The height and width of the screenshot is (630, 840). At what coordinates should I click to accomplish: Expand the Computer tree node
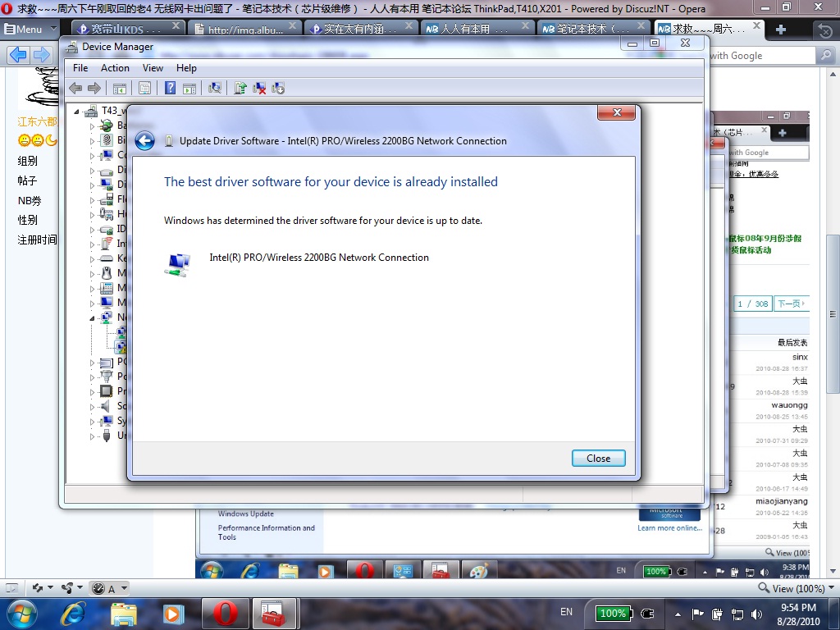92,156
